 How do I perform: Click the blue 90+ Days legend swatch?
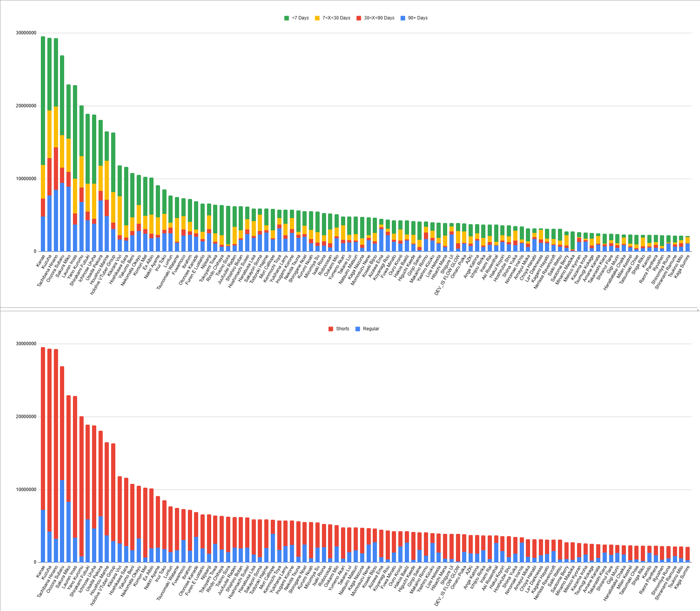tap(403, 18)
